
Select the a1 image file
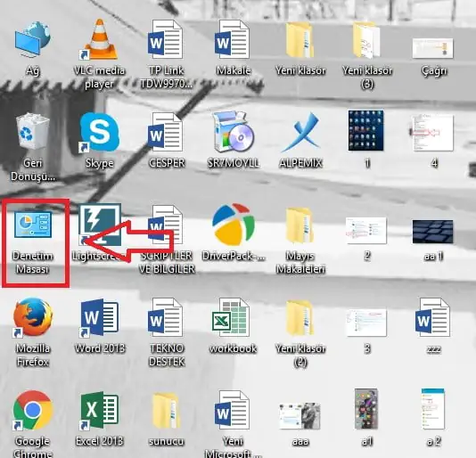coord(366,409)
